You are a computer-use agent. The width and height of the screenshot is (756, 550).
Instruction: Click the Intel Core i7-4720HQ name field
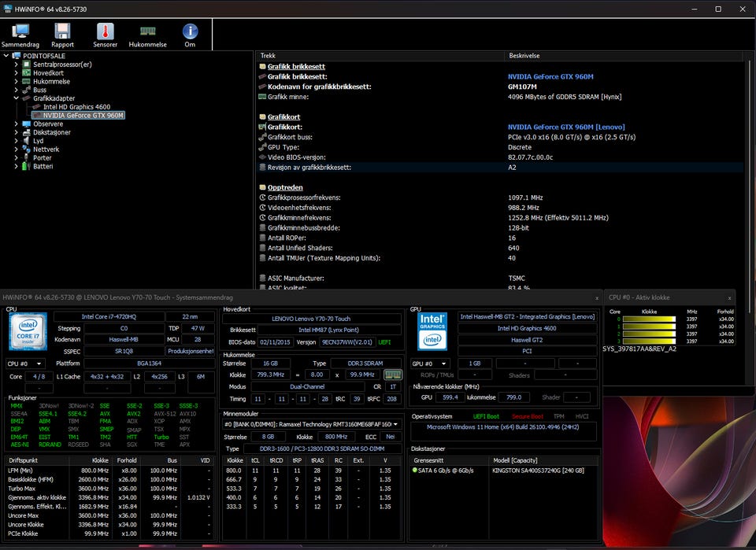pos(109,316)
